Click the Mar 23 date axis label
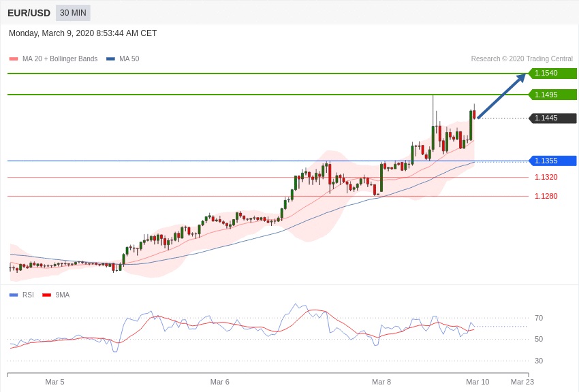Screen dimensions: 579x392 point(522,382)
